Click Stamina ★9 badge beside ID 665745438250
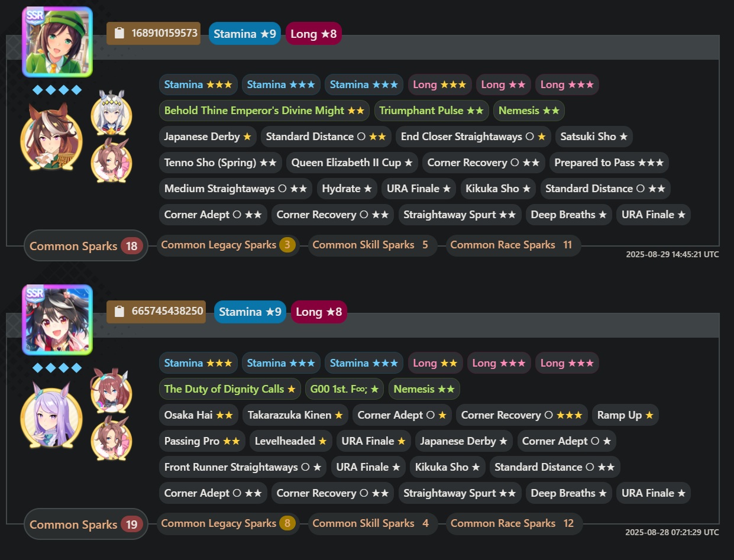Viewport: 734px width, 560px height. pos(250,312)
